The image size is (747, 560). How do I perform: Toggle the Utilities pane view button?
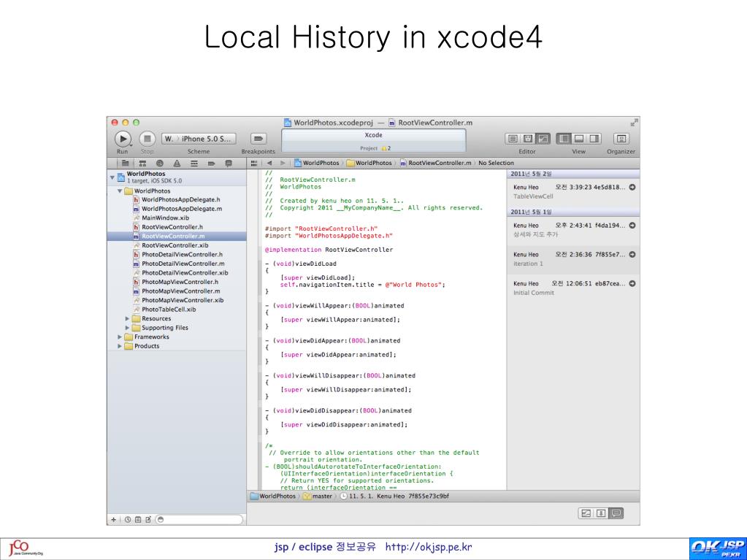[x=594, y=139]
